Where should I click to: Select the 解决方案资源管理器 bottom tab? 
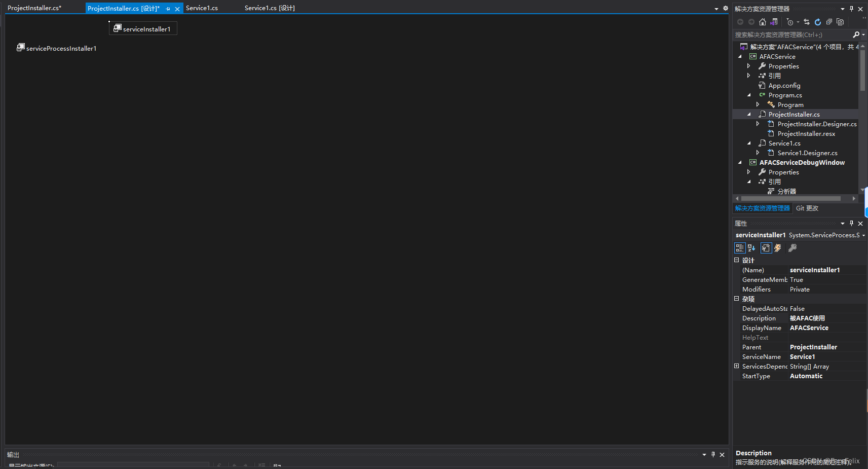pyautogui.click(x=763, y=208)
